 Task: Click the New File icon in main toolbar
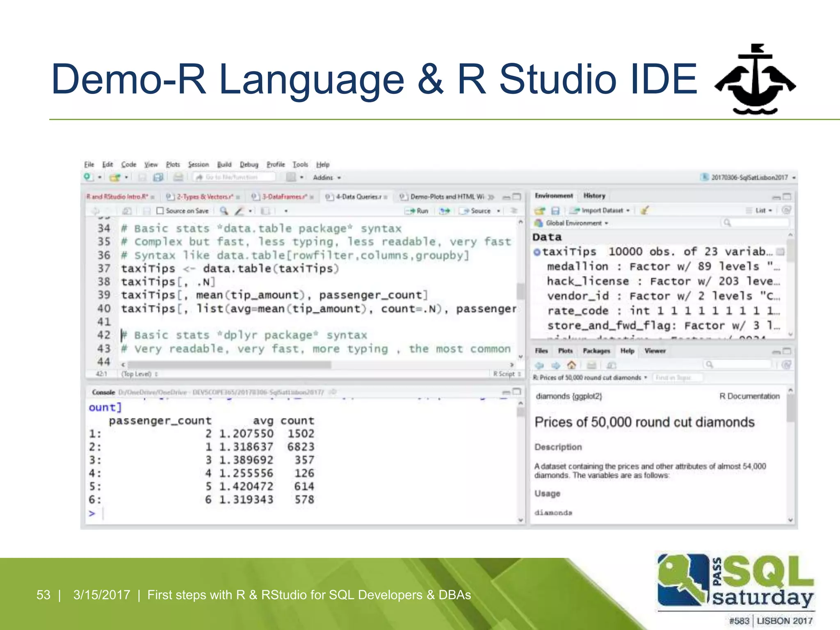coord(88,177)
